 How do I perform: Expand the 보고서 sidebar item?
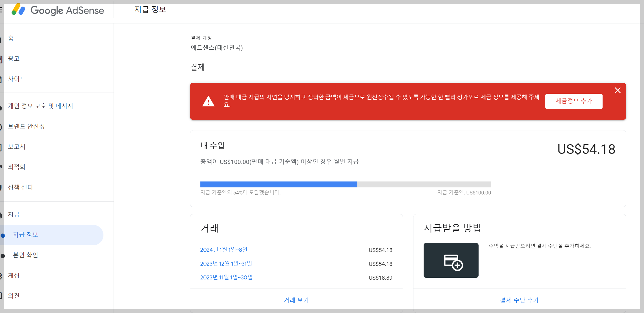pyautogui.click(x=17, y=147)
